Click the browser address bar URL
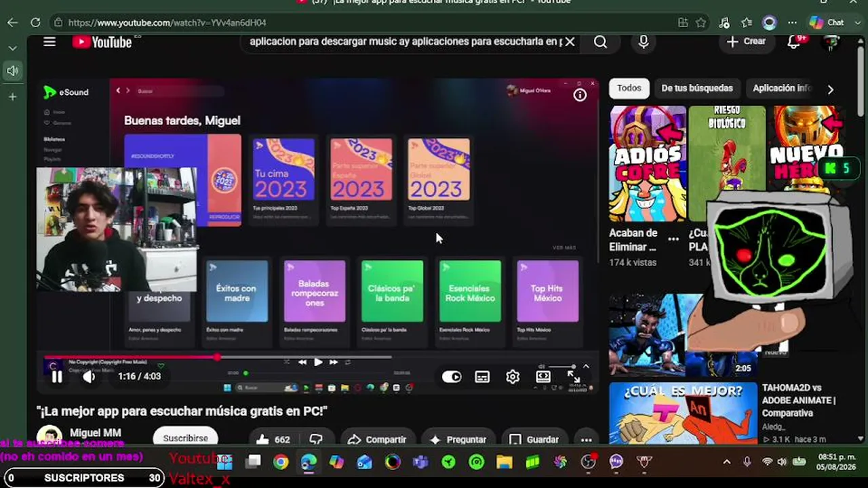 [167, 22]
